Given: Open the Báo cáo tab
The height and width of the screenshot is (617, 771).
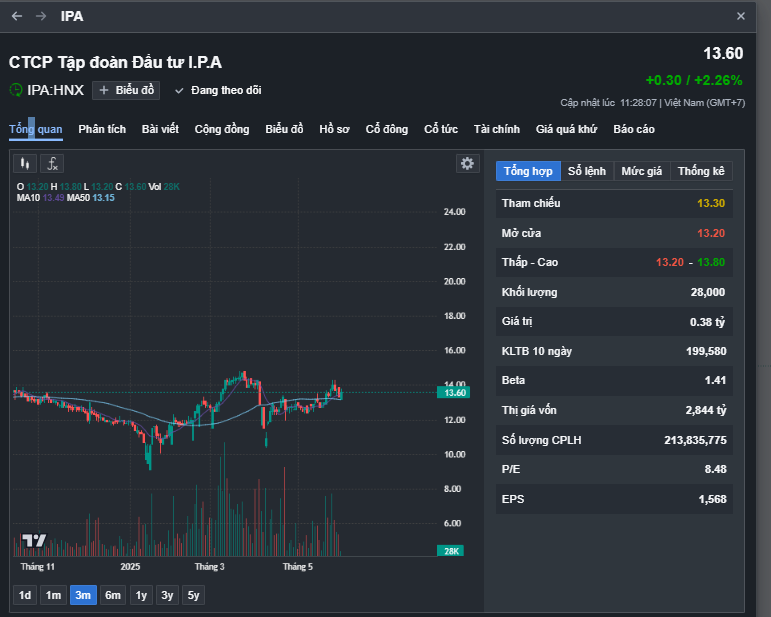Looking at the screenshot, I should click(x=634, y=129).
